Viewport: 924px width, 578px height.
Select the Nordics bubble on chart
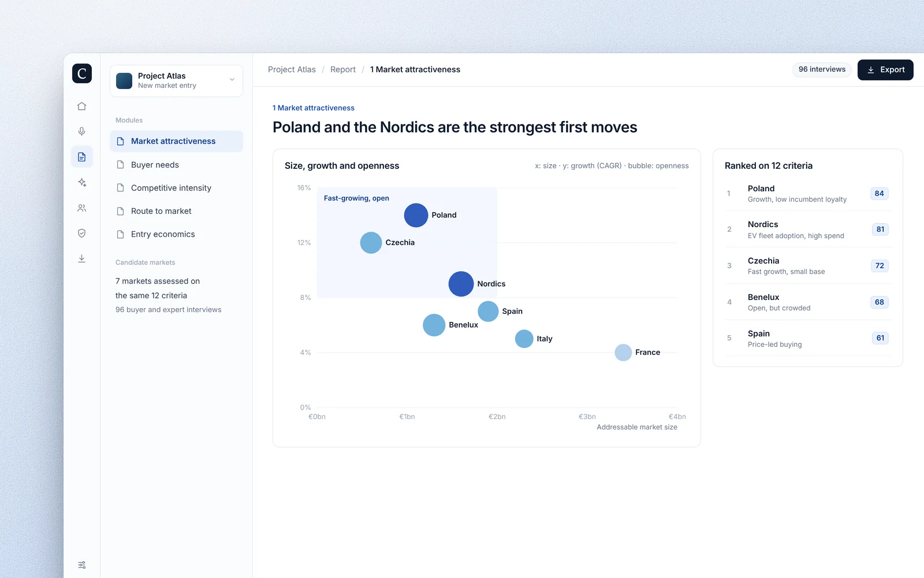461,284
